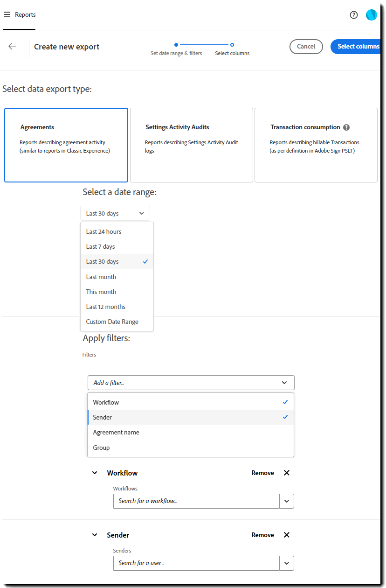Open the account profile avatar
The image size is (386, 588).
point(371,14)
